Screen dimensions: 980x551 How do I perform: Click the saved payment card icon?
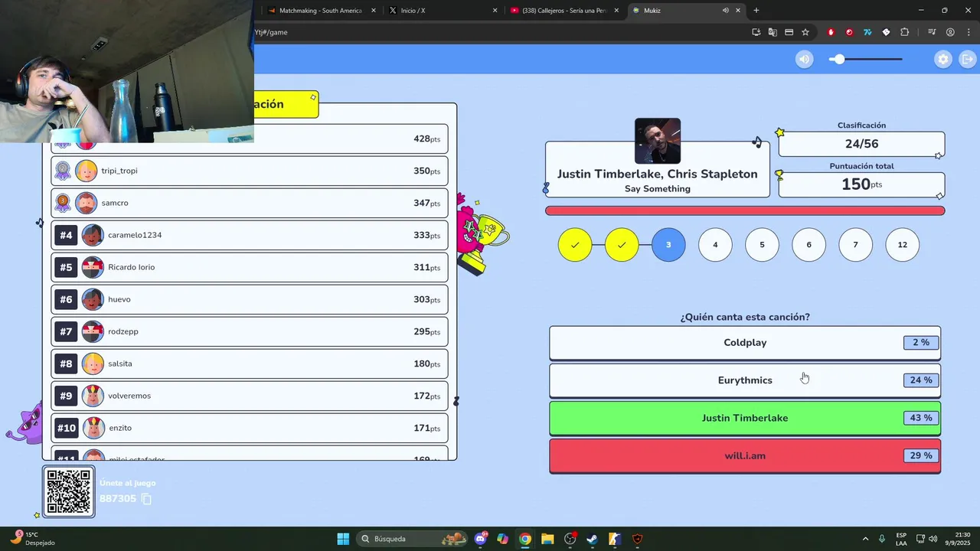(x=789, y=32)
